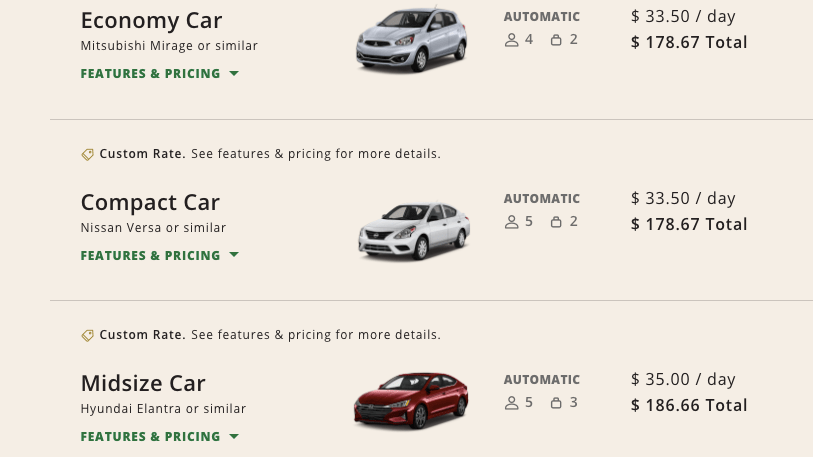Screen dimensions: 813x457
Task: Click the Economy Car luggage icon
Action: coord(556,40)
